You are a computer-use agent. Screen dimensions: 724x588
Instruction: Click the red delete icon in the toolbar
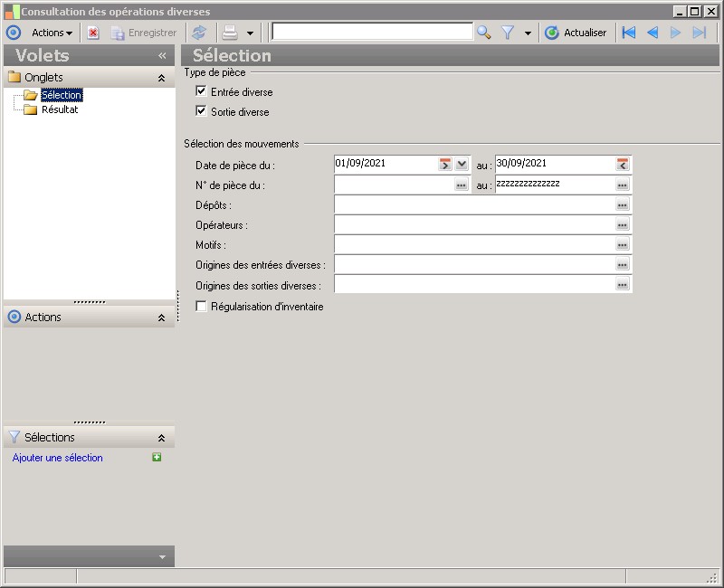pos(93,33)
